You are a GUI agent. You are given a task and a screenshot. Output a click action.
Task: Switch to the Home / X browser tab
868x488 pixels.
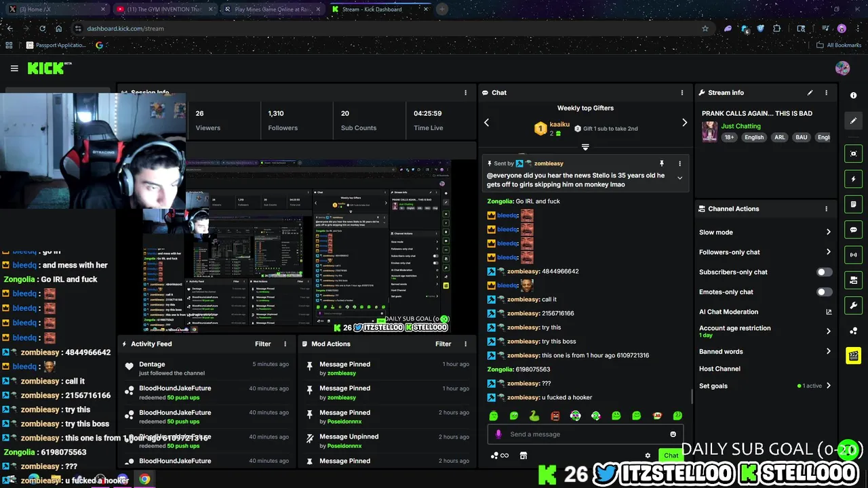[x=58, y=9]
